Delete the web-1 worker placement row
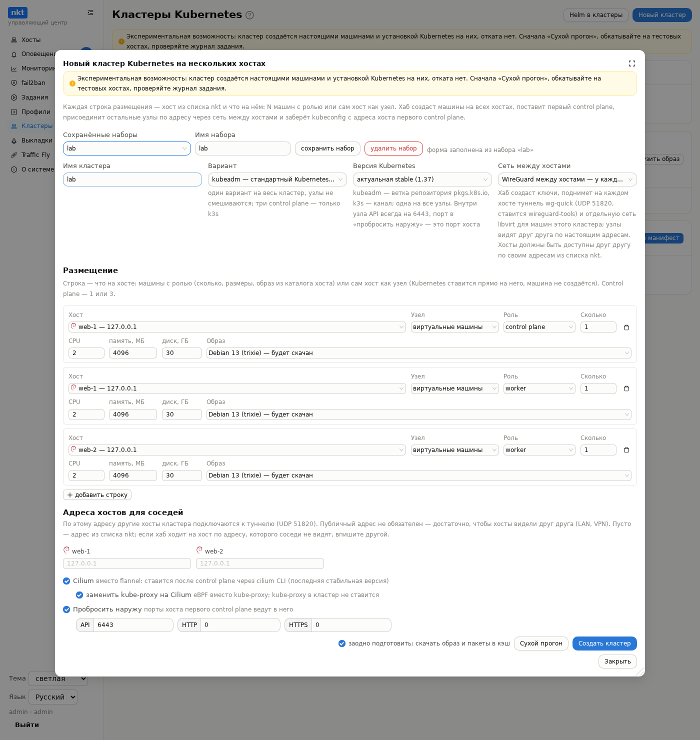Screen dimensions: 700x740 pyautogui.click(x=626, y=388)
